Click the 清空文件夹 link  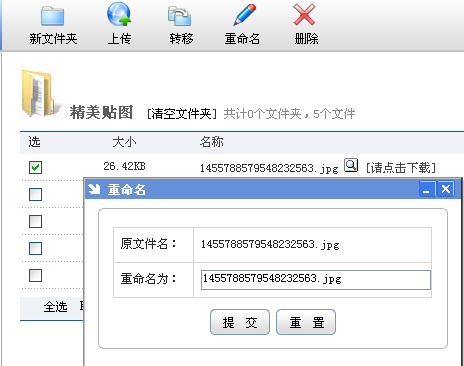click(x=182, y=114)
